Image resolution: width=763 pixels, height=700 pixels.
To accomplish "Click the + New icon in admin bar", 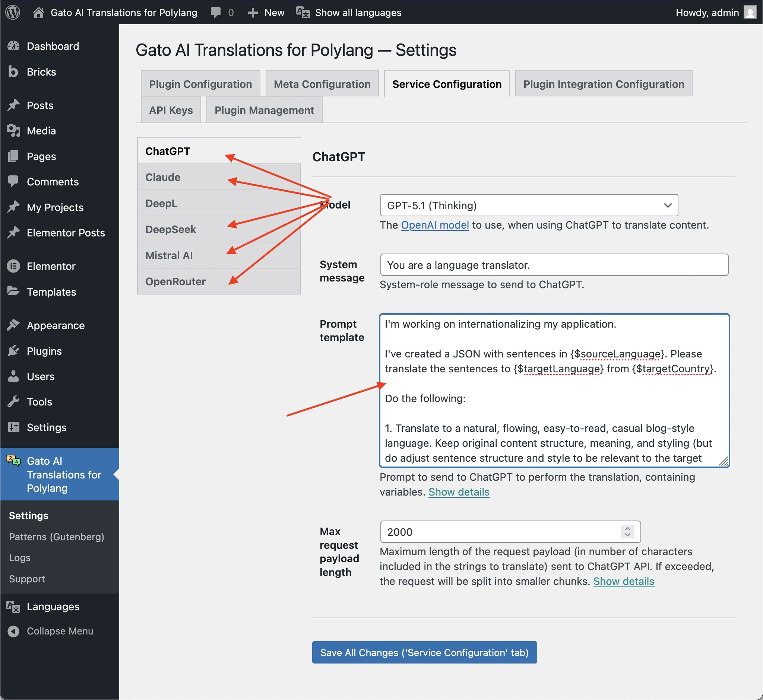I will tap(253, 13).
